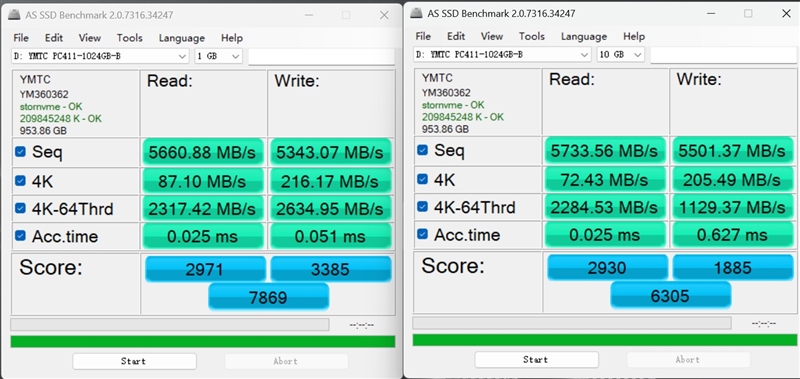
Task: Open the Help menu in the left window
Action: 232,38
